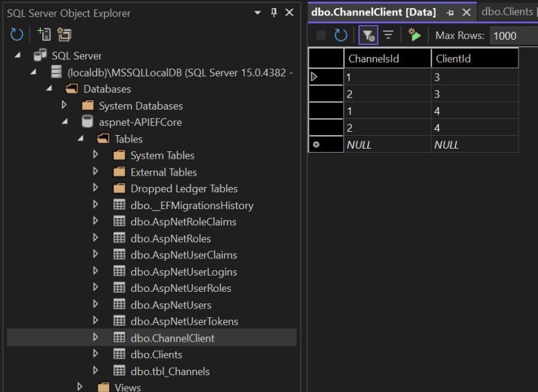Select dbo.tbl_Channels label in the tree
This screenshot has height=392, width=538.
(x=170, y=371)
